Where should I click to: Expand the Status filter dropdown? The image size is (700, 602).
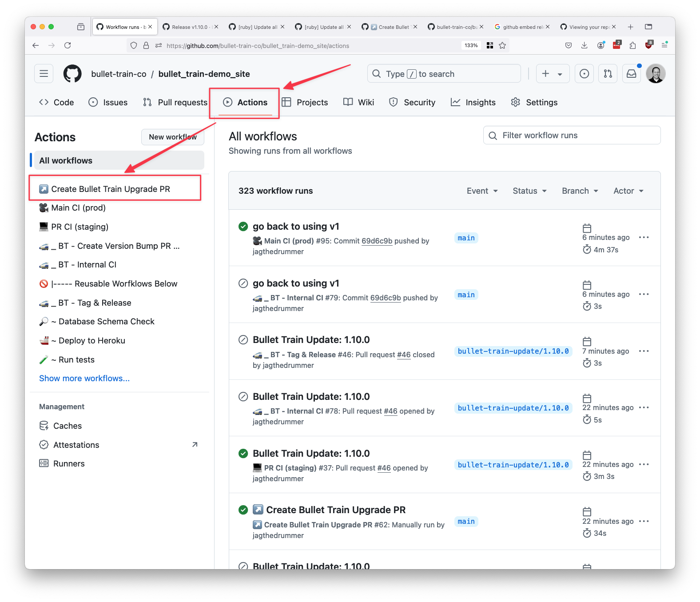click(x=529, y=191)
